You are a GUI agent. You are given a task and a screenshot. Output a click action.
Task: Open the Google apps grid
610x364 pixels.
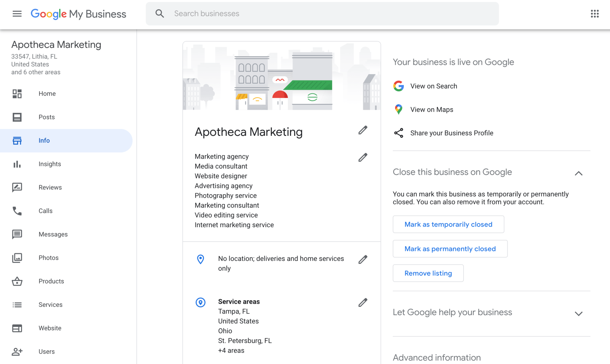click(594, 14)
